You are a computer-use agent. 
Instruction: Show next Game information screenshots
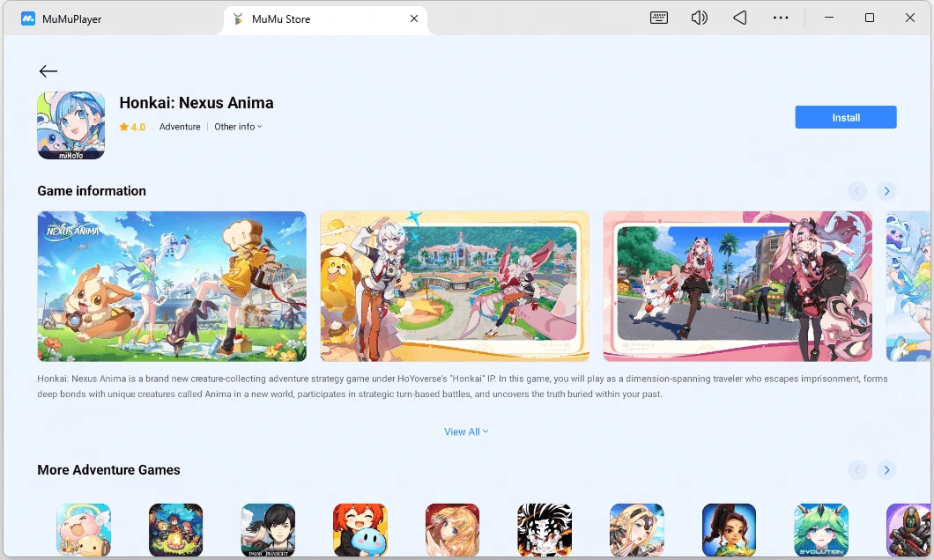point(886,191)
